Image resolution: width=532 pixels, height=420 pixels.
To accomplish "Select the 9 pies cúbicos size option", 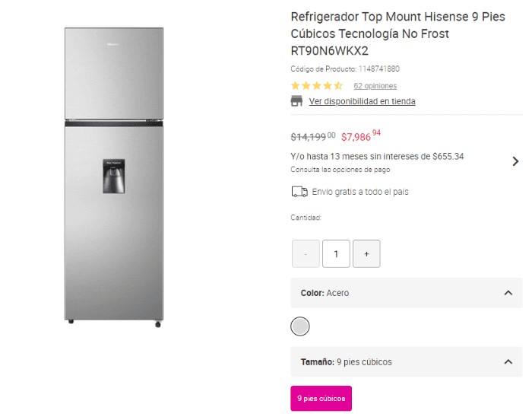I will 321,398.
